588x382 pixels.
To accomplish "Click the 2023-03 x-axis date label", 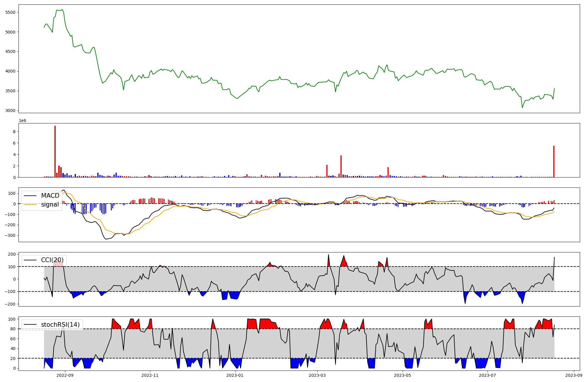I will pyautogui.click(x=317, y=375).
